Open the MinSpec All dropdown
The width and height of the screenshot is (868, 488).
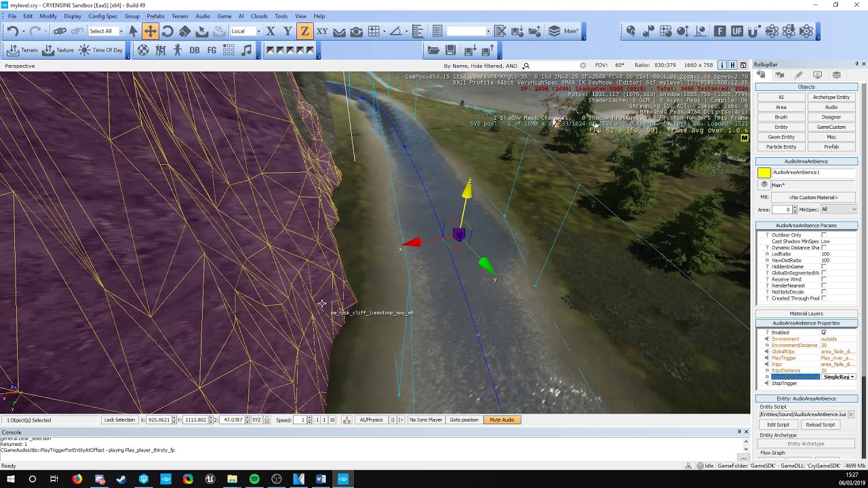[838, 209]
